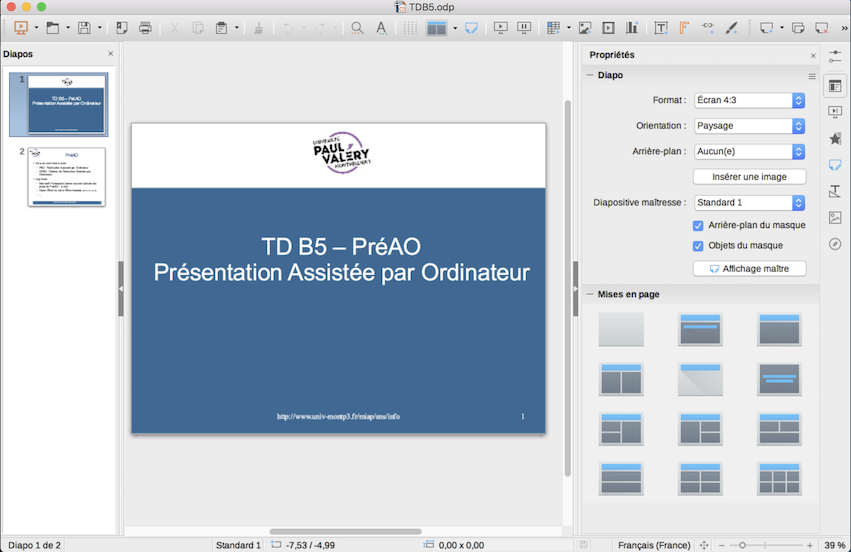This screenshot has width=851, height=552.
Task: Run the spelling check tool
Action: coord(382,28)
